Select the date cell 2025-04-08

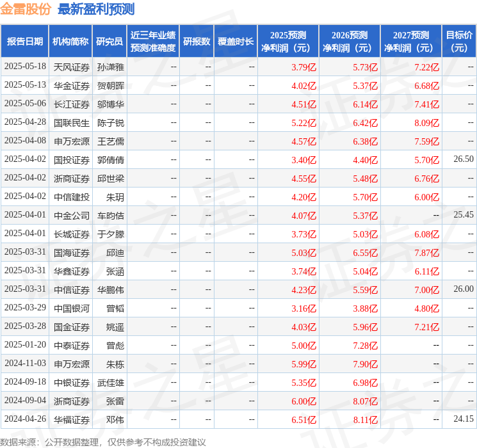point(25,141)
